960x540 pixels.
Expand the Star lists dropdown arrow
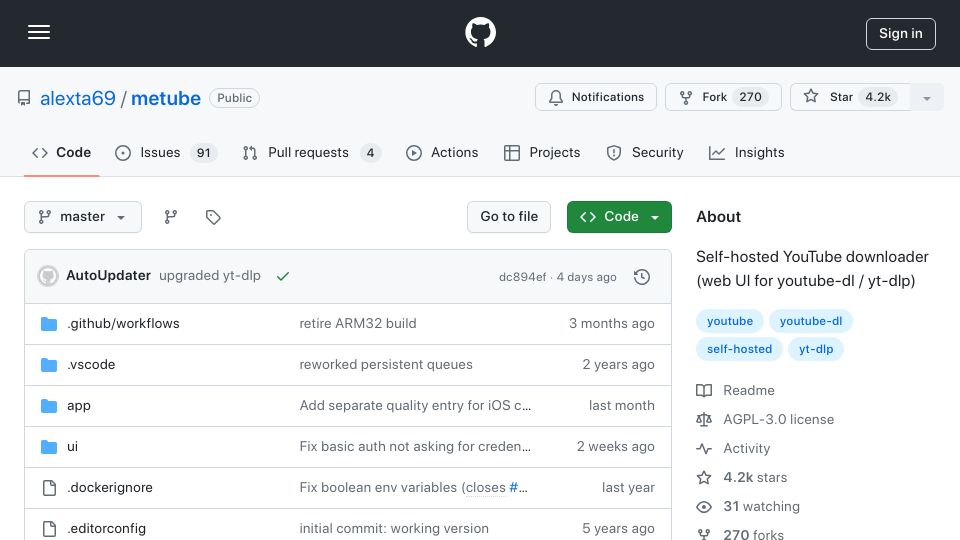[x=927, y=97]
